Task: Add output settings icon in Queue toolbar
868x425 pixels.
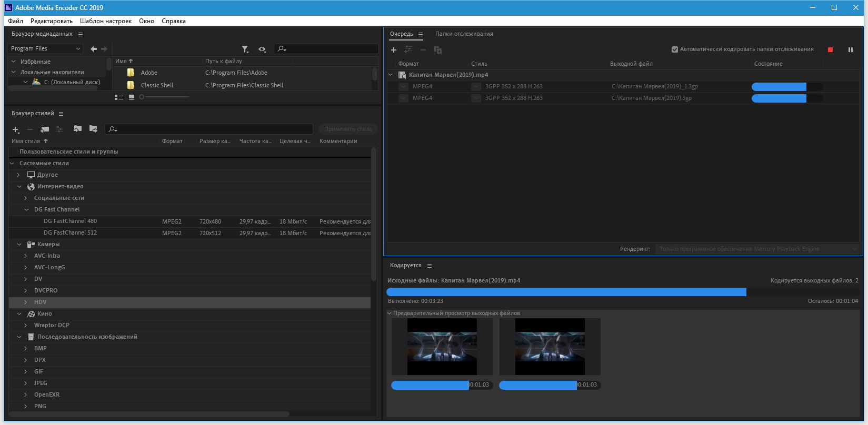Action: (408, 50)
